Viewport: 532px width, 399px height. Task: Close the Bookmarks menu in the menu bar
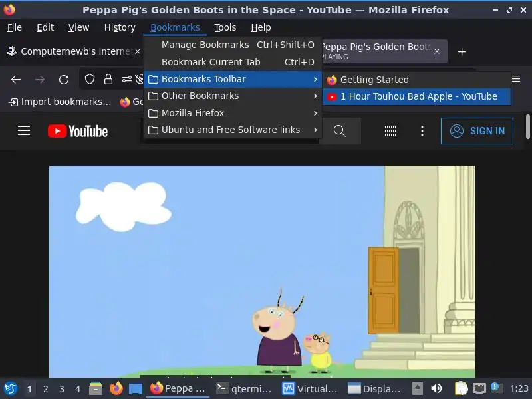pos(175,27)
